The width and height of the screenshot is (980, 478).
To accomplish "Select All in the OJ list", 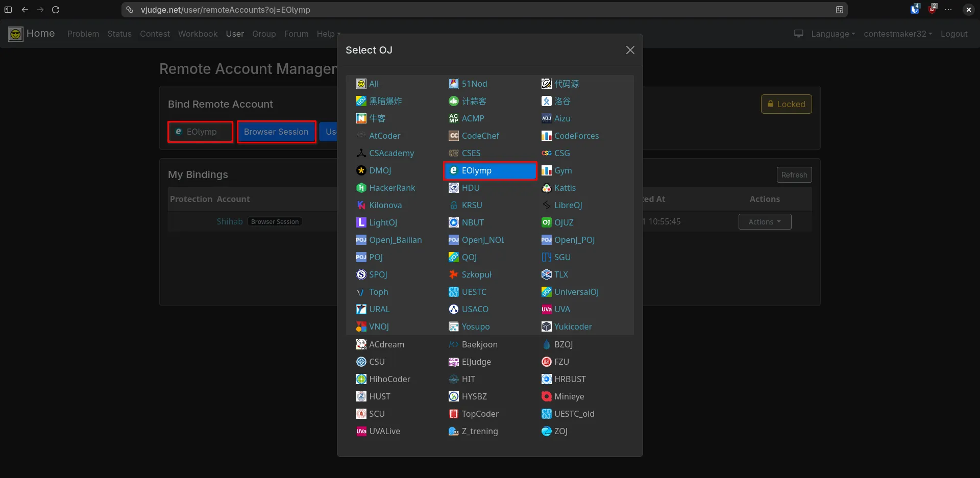I will click(374, 84).
